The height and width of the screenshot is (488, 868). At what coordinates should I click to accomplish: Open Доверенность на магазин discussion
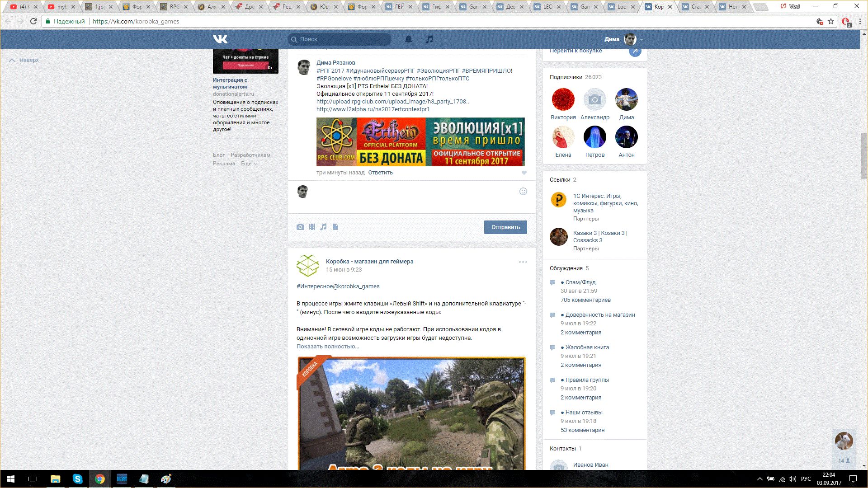click(x=600, y=315)
